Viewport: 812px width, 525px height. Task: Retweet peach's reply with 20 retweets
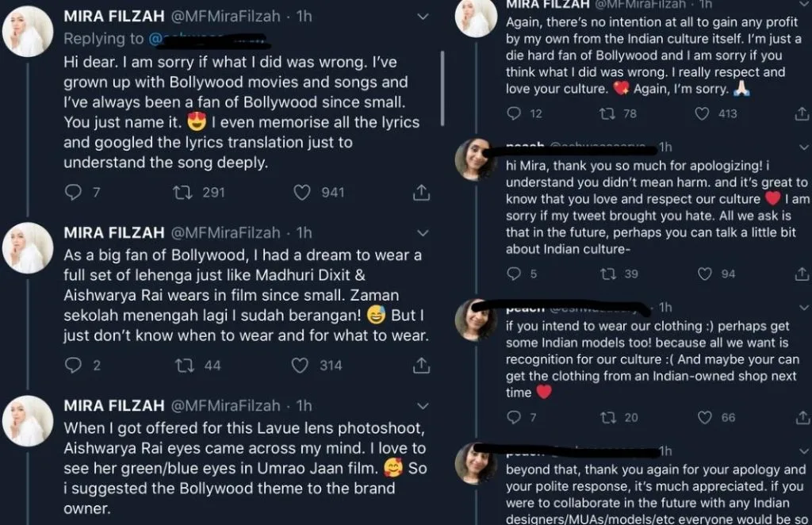(x=607, y=417)
